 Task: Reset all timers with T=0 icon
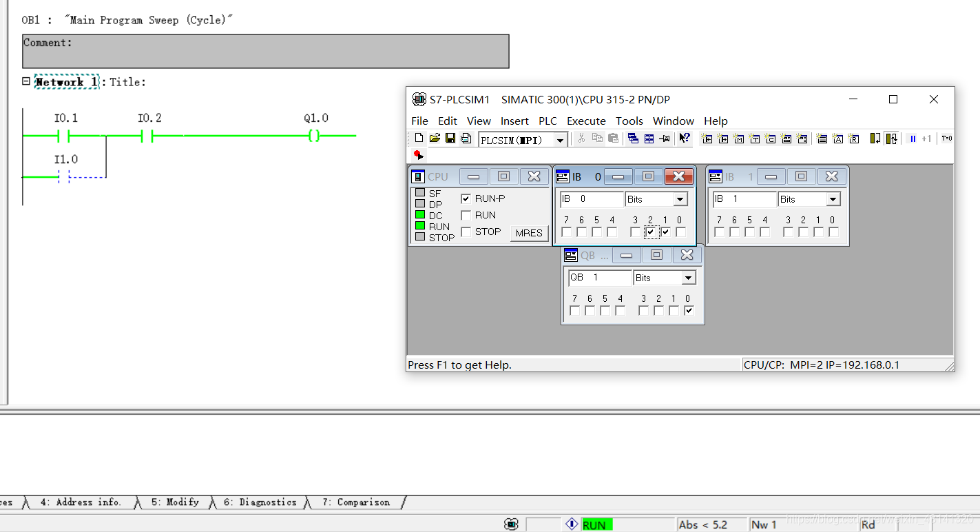pos(947,139)
